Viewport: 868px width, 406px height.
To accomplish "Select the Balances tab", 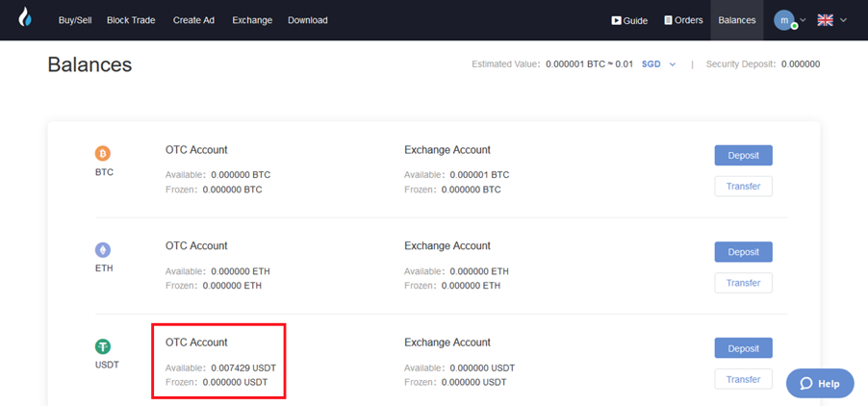I will [x=737, y=20].
